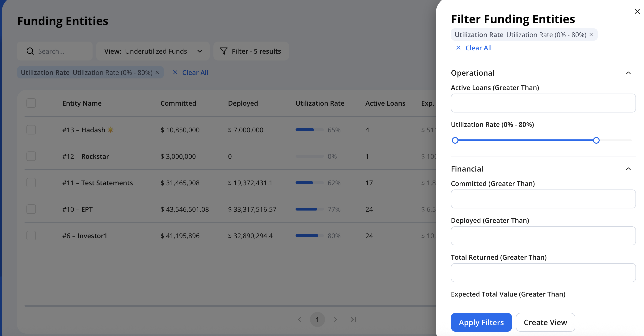Click the 0% utilization value for Rockstar
This screenshot has width=644, height=336.
[x=332, y=156]
